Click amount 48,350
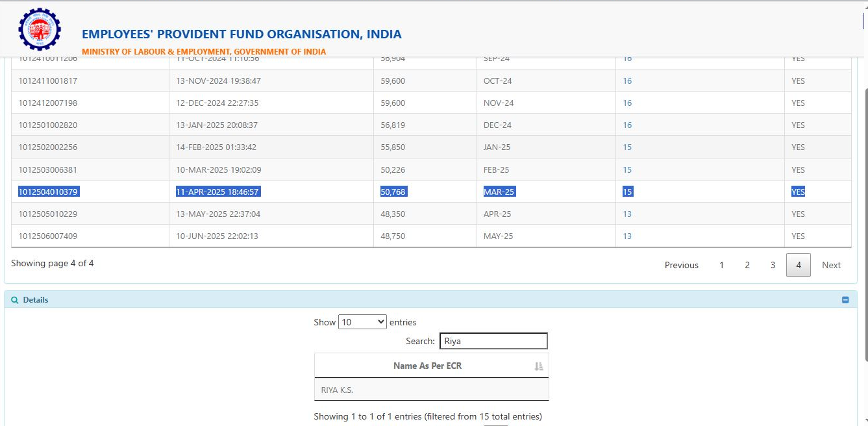 [x=393, y=214]
